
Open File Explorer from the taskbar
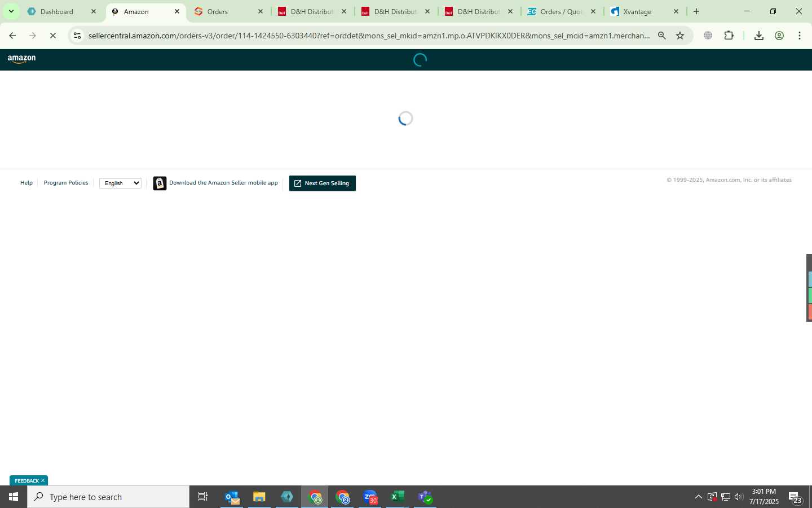tap(259, 497)
